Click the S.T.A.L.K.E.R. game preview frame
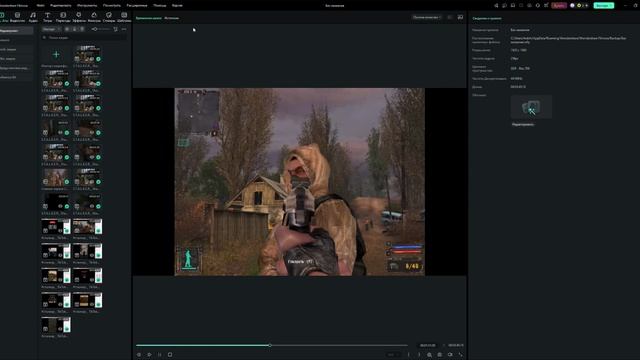 pyautogui.click(x=300, y=182)
